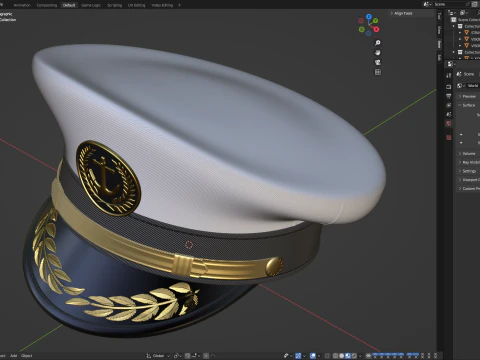Click the World datablock name field
This screenshot has height=360, width=480.
(x=473, y=86)
